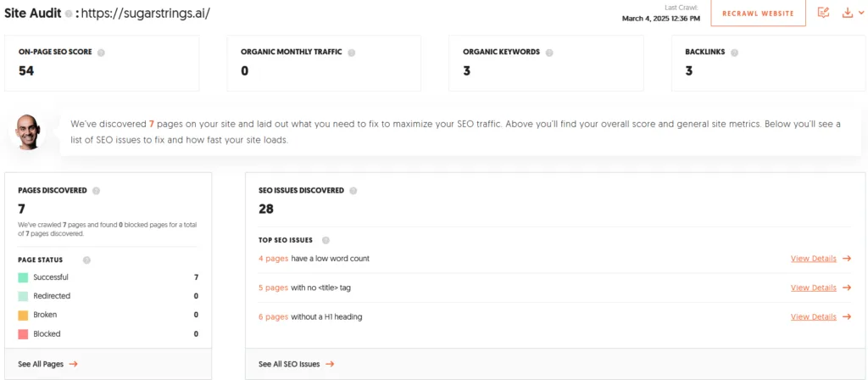Open See All Pages link

click(x=41, y=364)
